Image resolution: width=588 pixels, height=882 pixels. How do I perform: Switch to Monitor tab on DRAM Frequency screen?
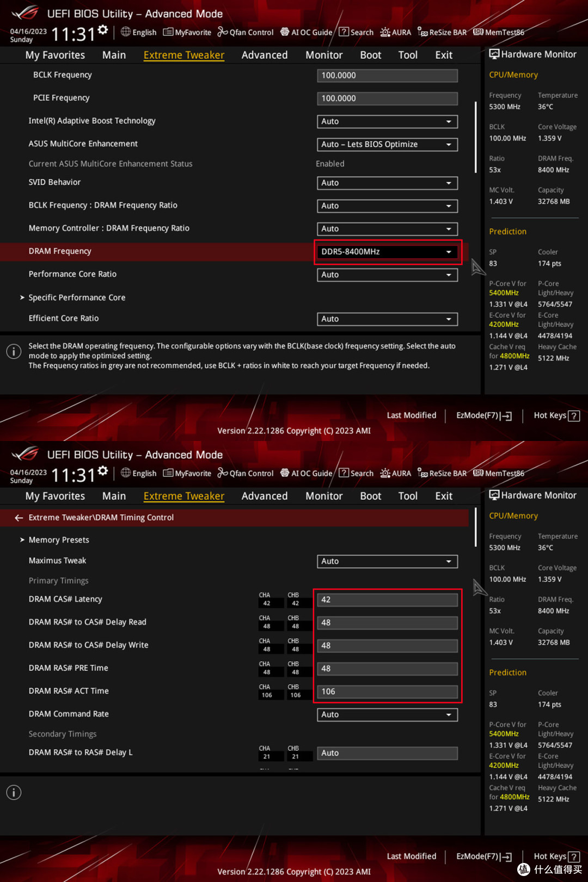(x=324, y=55)
